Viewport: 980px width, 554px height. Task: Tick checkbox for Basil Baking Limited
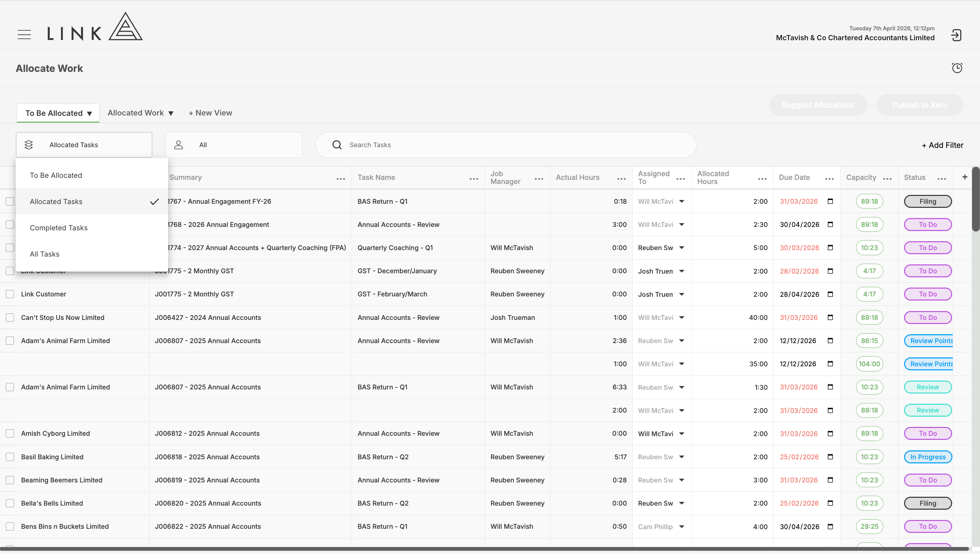coord(10,457)
